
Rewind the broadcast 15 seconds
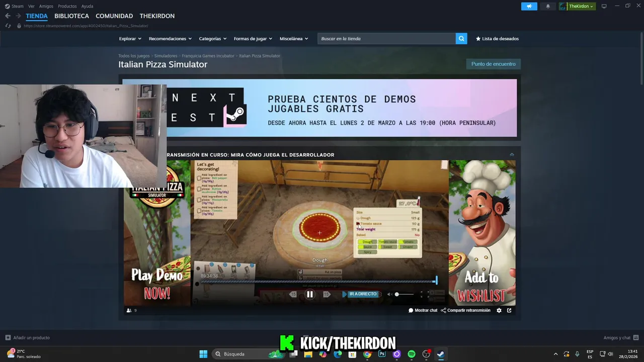click(x=293, y=295)
